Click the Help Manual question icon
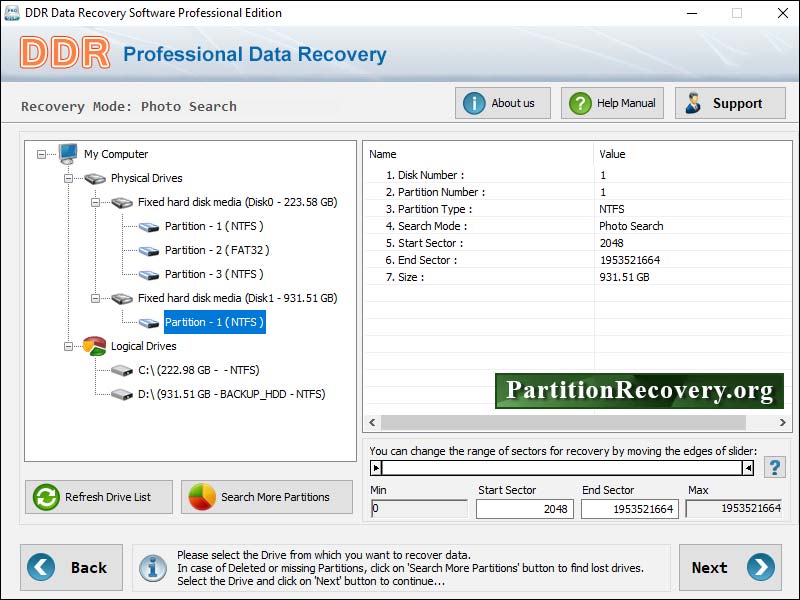The height and width of the screenshot is (600, 800). click(580, 102)
